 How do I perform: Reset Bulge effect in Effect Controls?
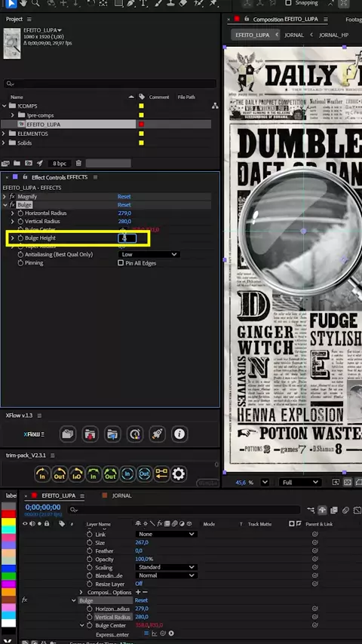point(124,204)
